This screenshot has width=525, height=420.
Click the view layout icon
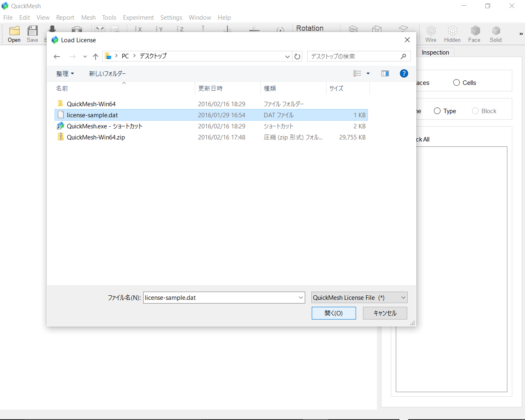(357, 73)
